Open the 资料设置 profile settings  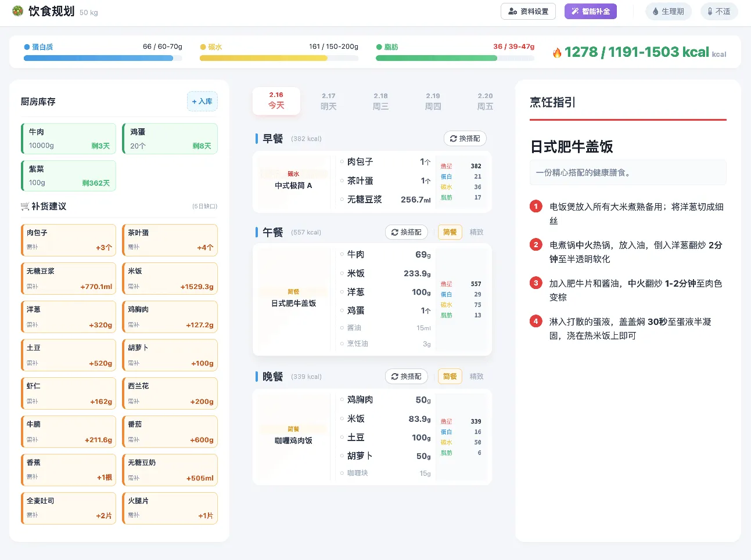tap(528, 12)
